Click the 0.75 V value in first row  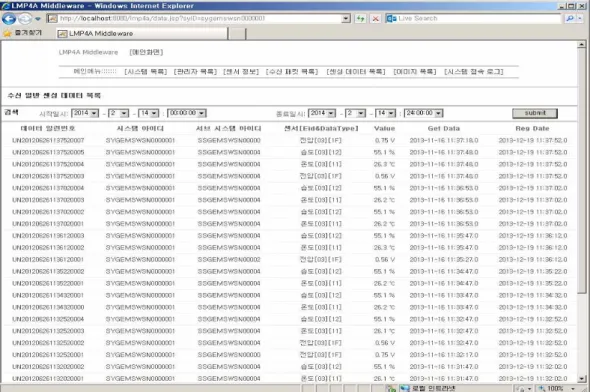[385, 141]
